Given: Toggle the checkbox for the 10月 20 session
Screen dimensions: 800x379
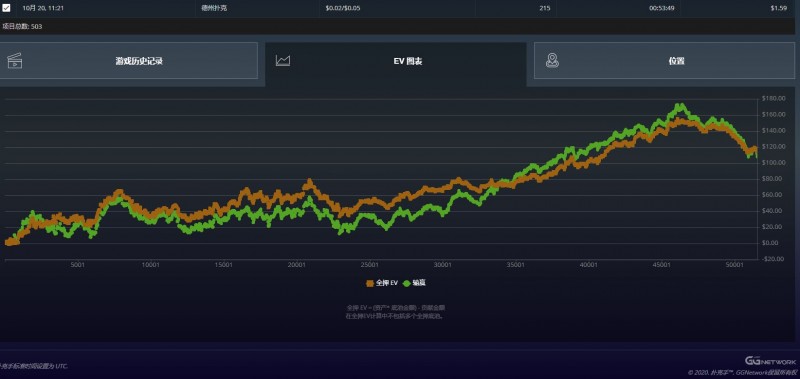Looking at the screenshot, I should coord(6,8).
